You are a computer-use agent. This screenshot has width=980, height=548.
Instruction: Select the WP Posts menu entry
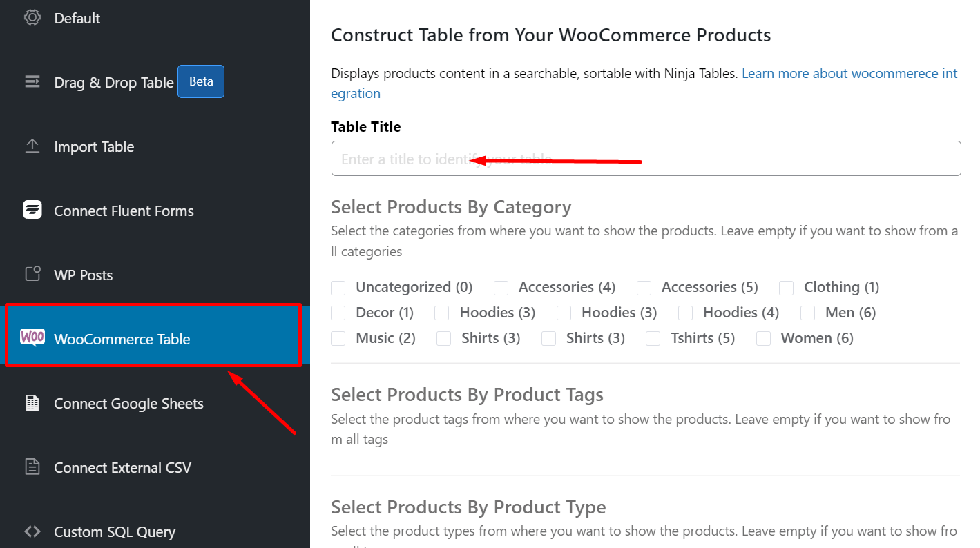[83, 274]
